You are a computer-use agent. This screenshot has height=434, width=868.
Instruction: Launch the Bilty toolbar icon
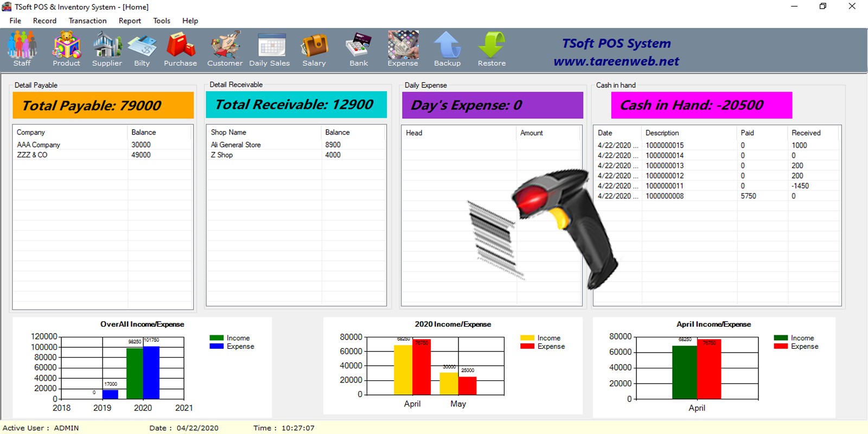tap(142, 49)
